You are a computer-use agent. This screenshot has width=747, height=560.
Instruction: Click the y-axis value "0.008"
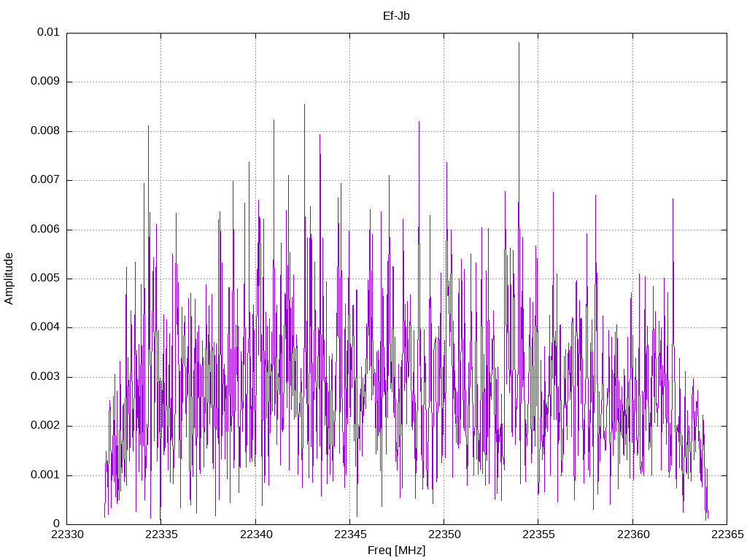45,131
